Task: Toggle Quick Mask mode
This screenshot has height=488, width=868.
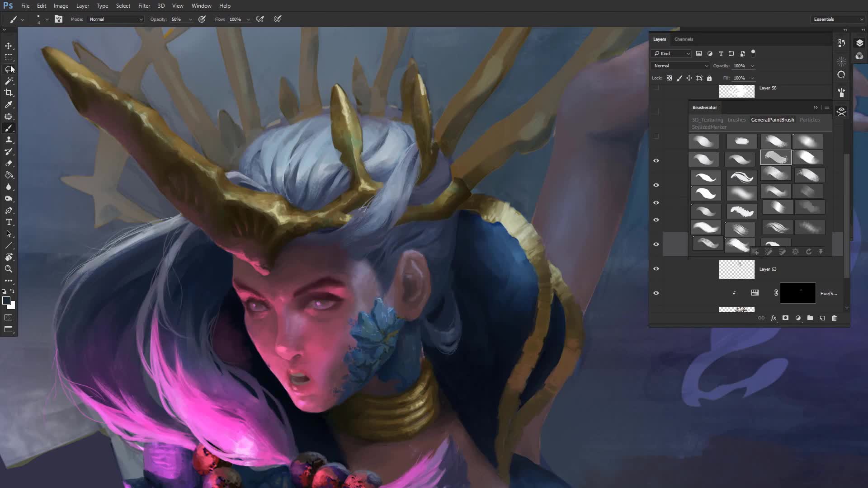Action: [x=9, y=318]
